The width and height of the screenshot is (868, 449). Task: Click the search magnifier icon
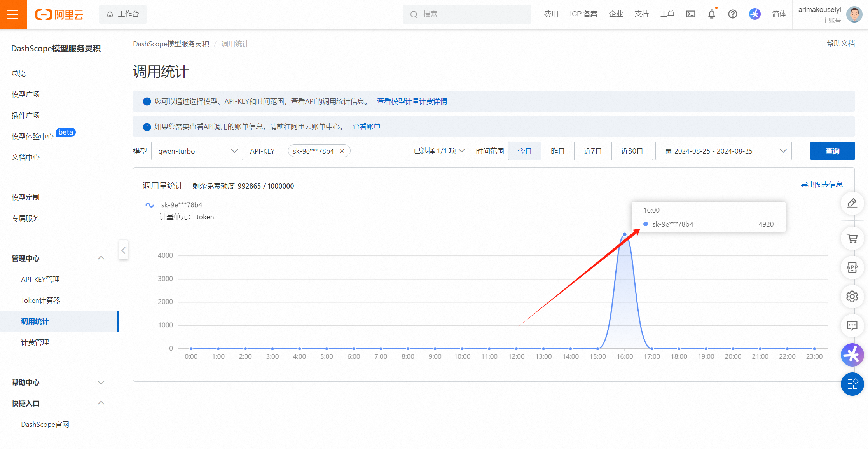pos(414,14)
